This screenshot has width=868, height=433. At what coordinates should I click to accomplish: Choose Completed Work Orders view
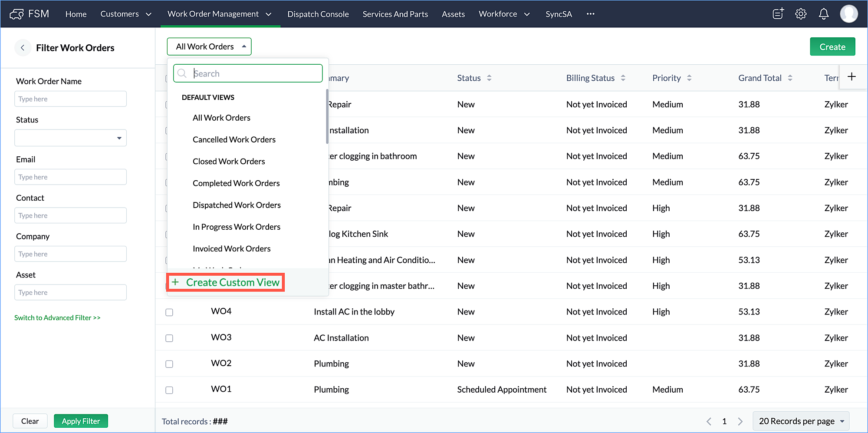click(236, 183)
